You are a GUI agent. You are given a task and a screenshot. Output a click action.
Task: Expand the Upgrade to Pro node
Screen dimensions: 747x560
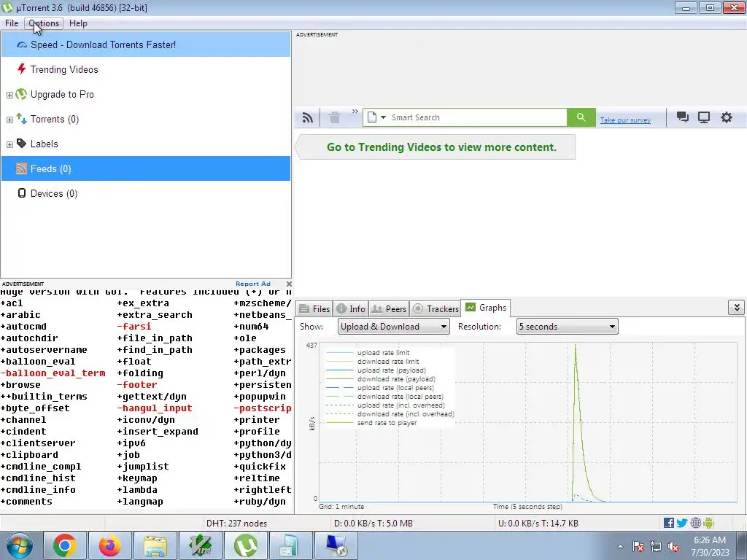pos(9,95)
